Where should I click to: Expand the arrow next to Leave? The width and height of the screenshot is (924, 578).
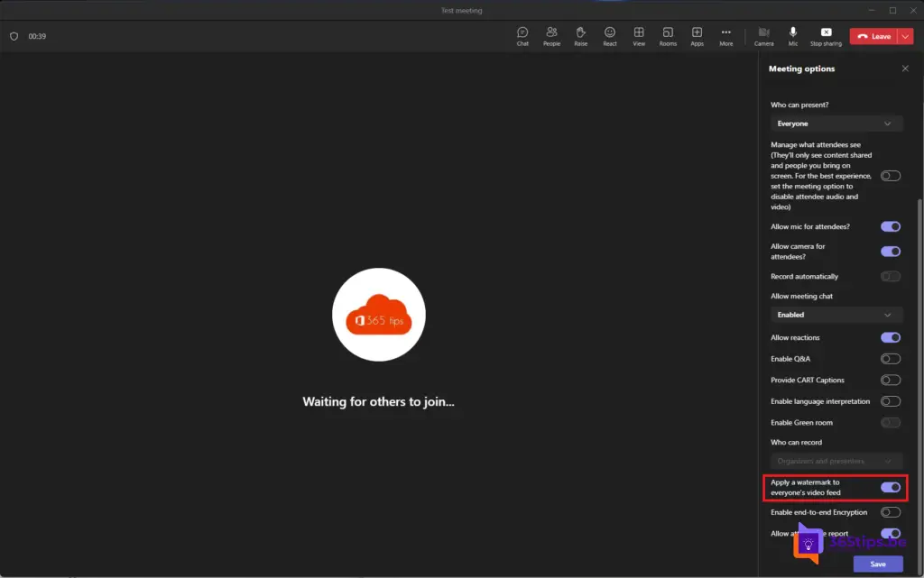click(x=905, y=36)
